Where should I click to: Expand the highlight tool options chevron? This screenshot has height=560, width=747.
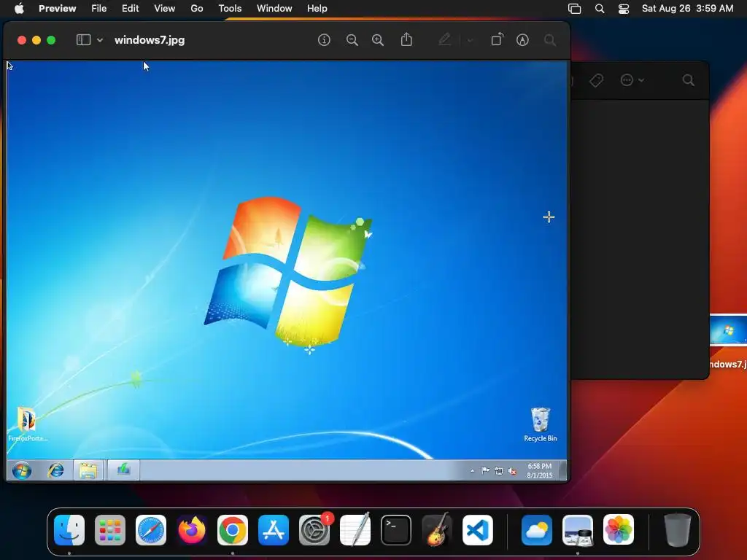pos(470,41)
